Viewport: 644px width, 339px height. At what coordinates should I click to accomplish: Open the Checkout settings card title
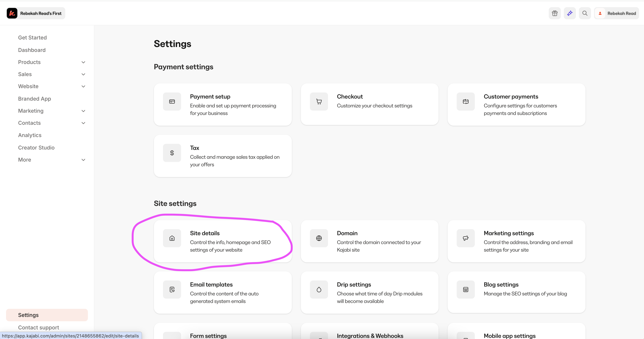coord(350,97)
